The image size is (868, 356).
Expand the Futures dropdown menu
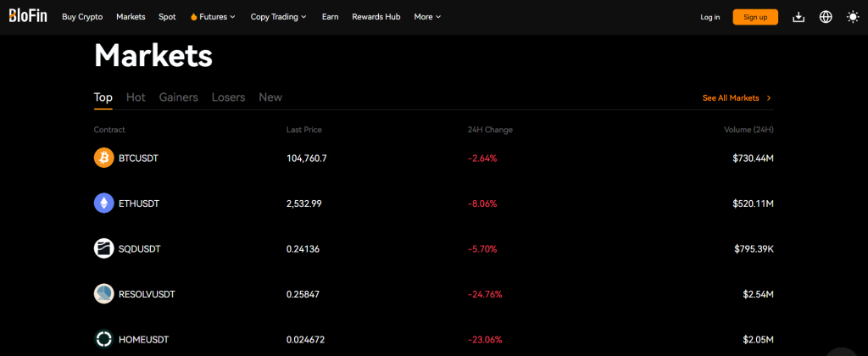pos(213,17)
